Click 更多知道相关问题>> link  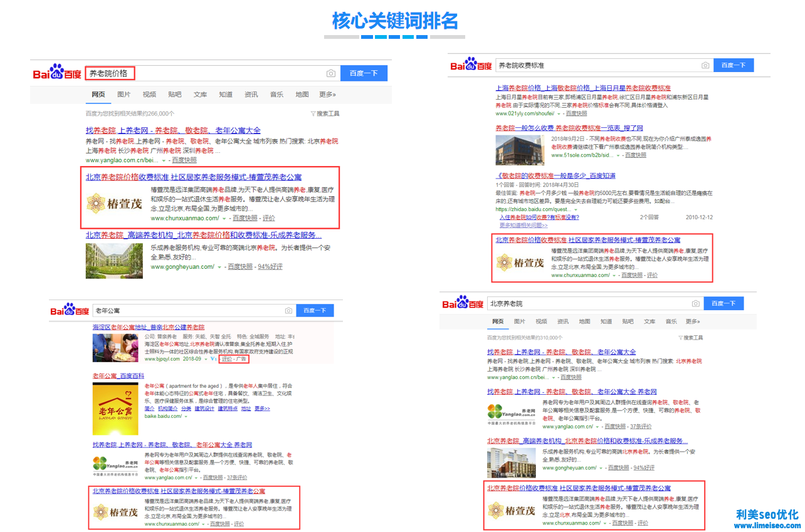point(524,225)
